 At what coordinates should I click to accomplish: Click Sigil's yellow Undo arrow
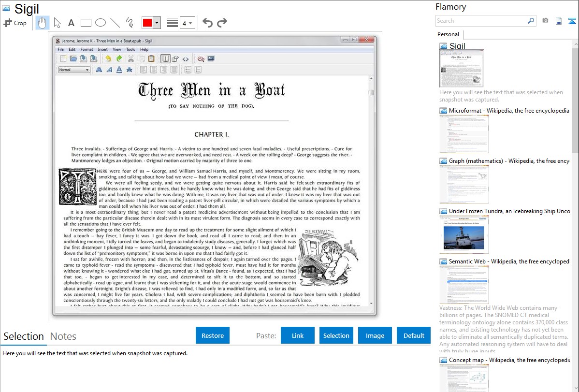pos(108,59)
